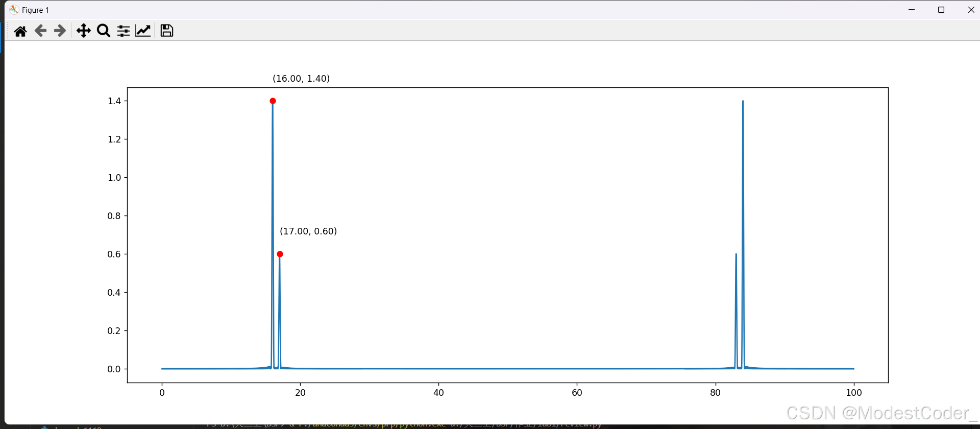Click the y-axis tick label 0.8
Screen dimensions: 980x429
point(114,216)
